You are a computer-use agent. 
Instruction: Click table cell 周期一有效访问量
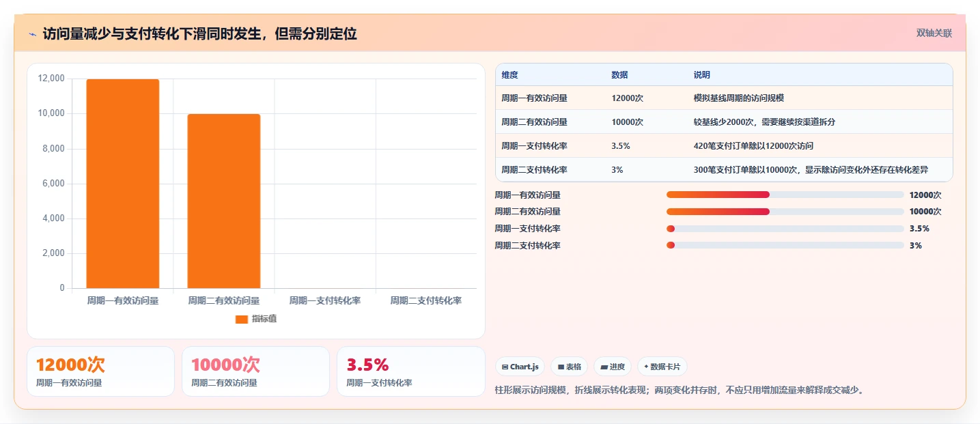click(x=534, y=98)
